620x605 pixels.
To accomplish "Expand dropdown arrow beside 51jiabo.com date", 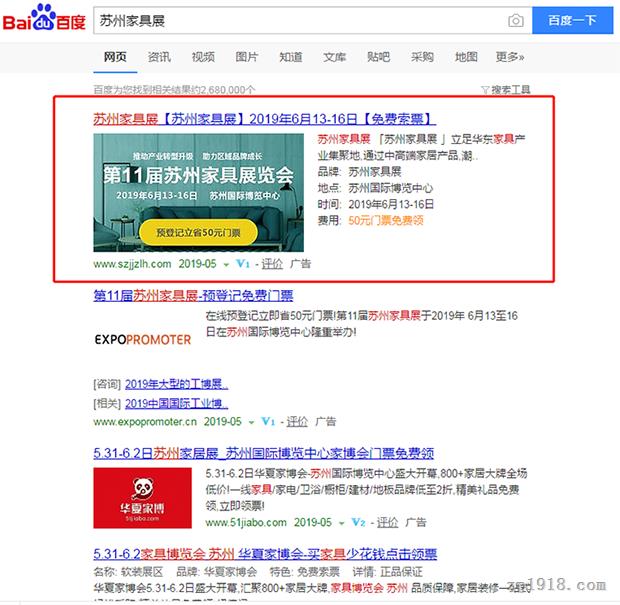I will (341, 523).
